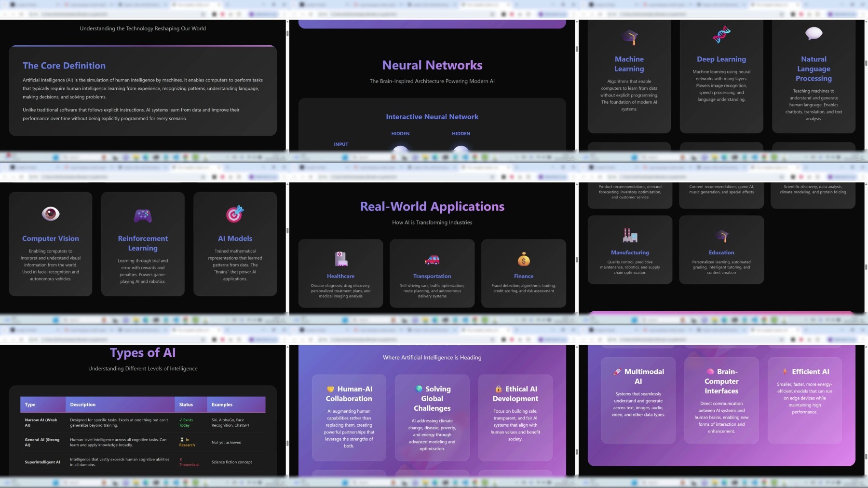The height and width of the screenshot is (488, 868).
Task: Click the eye icon on Computer Vision card
Action: point(51,213)
